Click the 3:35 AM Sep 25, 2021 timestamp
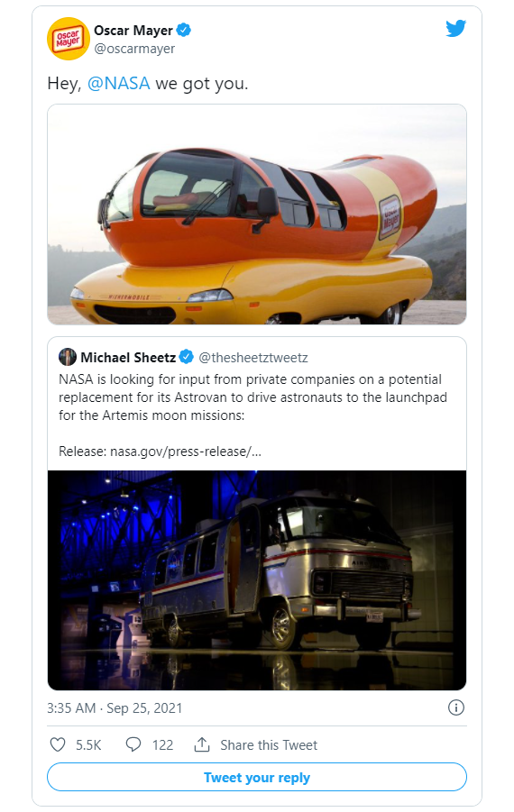 115,708
